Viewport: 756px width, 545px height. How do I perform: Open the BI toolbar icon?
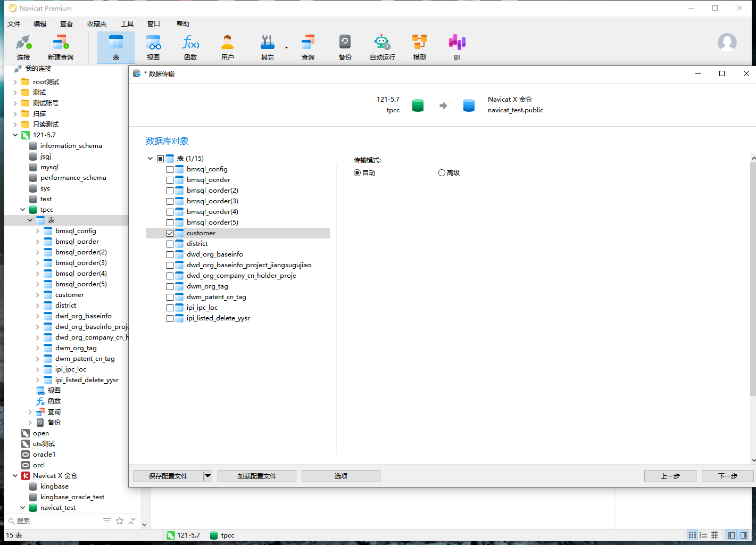point(457,47)
